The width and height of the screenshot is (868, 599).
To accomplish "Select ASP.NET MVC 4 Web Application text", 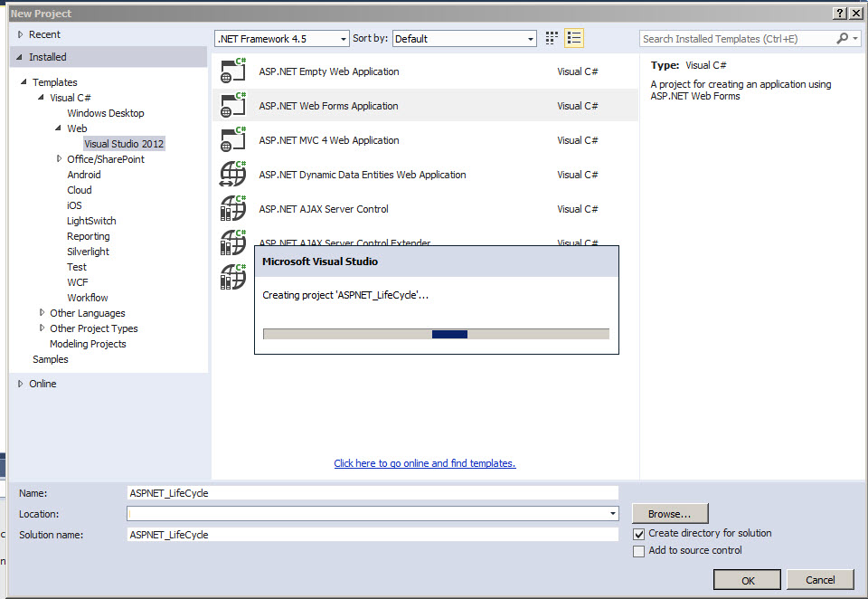I will [329, 140].
